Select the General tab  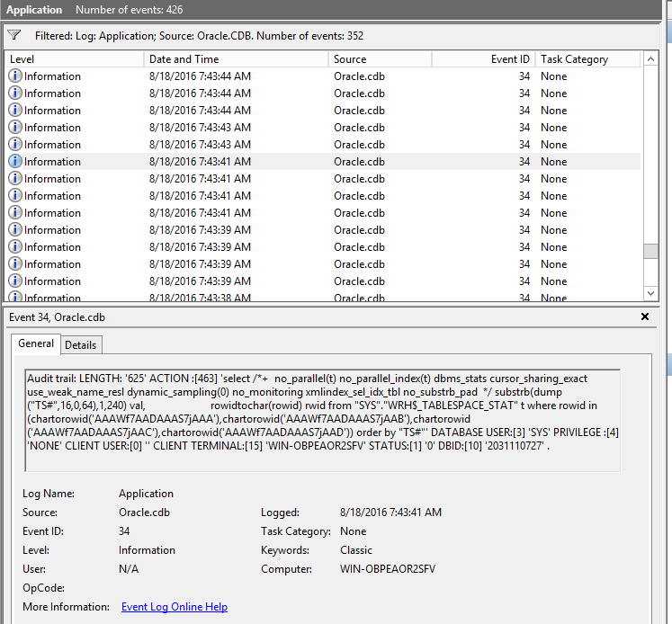[36, 343]
